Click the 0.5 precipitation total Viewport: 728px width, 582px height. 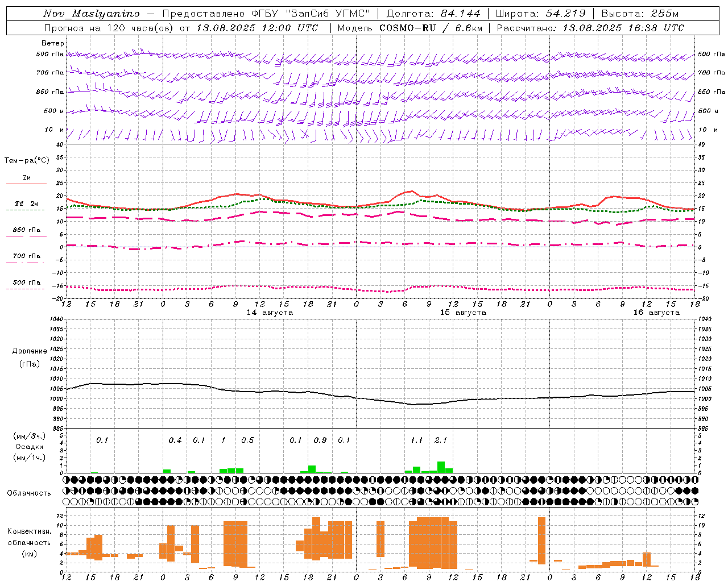247,440
